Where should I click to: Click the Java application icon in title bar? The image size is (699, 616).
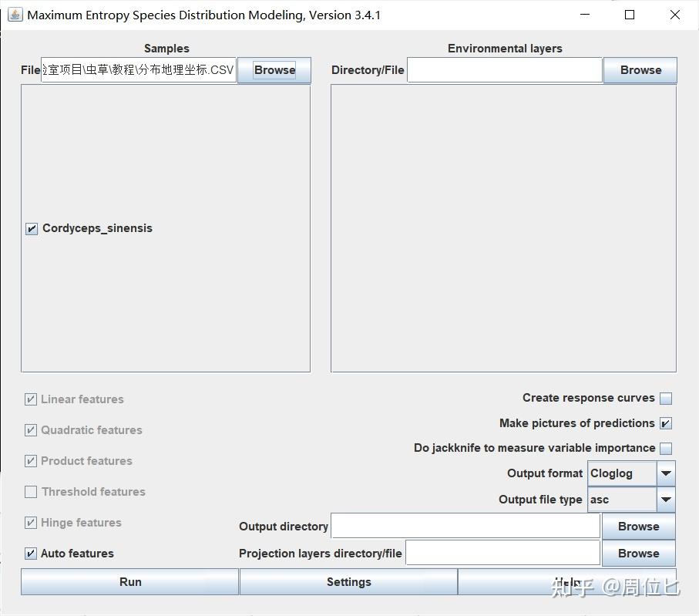pyautogui.click(x=15, y=15)
